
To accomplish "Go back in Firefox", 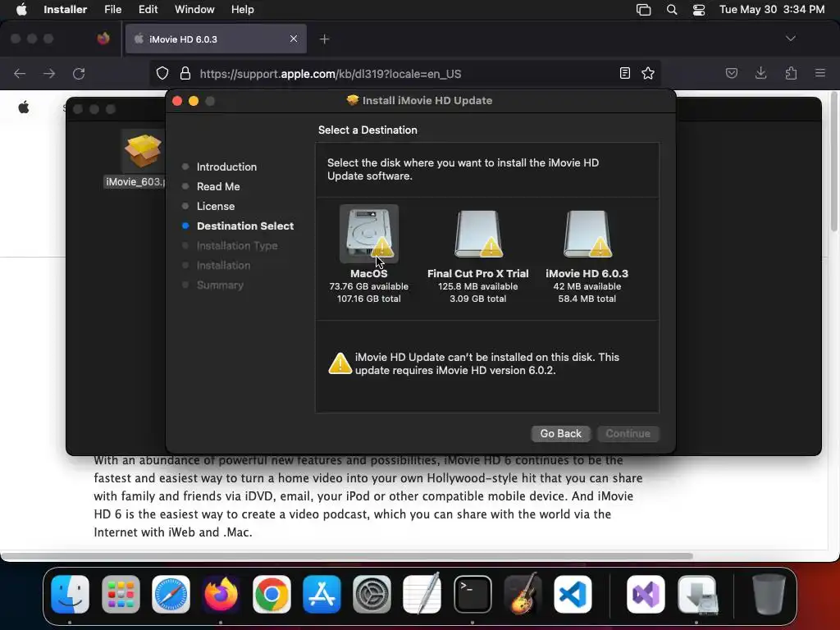I will click(x=20, y=73).
